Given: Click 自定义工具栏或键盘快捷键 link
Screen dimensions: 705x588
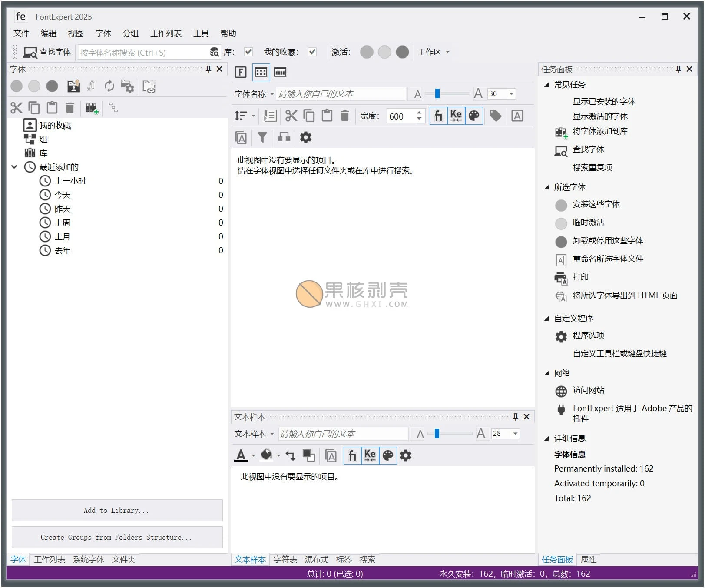Looking at the screenshot, I should pyautogui.click(x=620, y=353).
